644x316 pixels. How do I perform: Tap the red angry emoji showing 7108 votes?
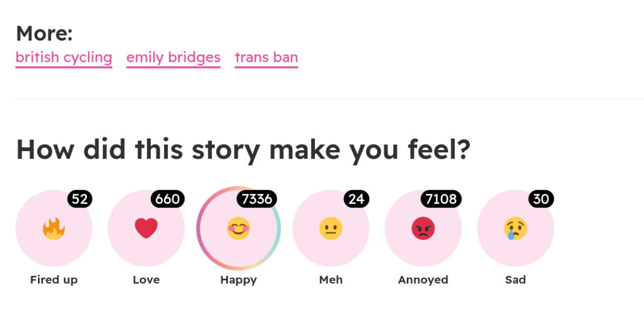click(x=423, y=228)
